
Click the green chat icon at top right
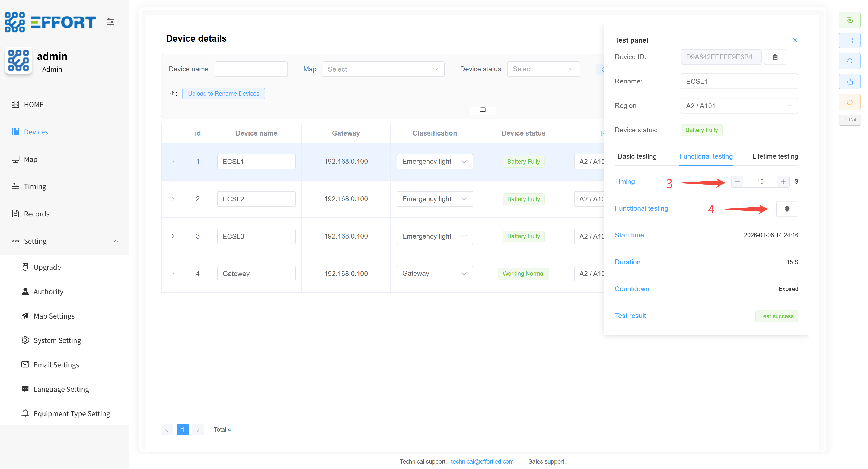coord(849,20)
